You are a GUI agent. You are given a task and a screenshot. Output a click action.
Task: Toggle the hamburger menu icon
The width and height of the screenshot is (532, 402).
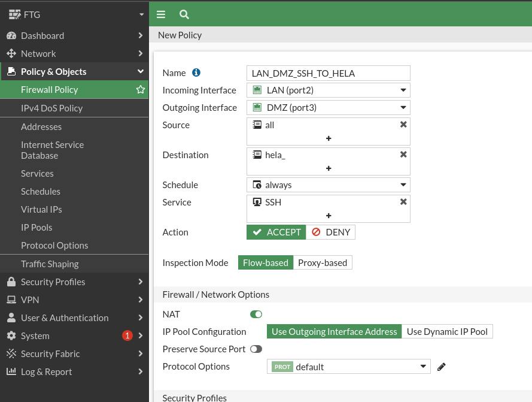[161, 14]
